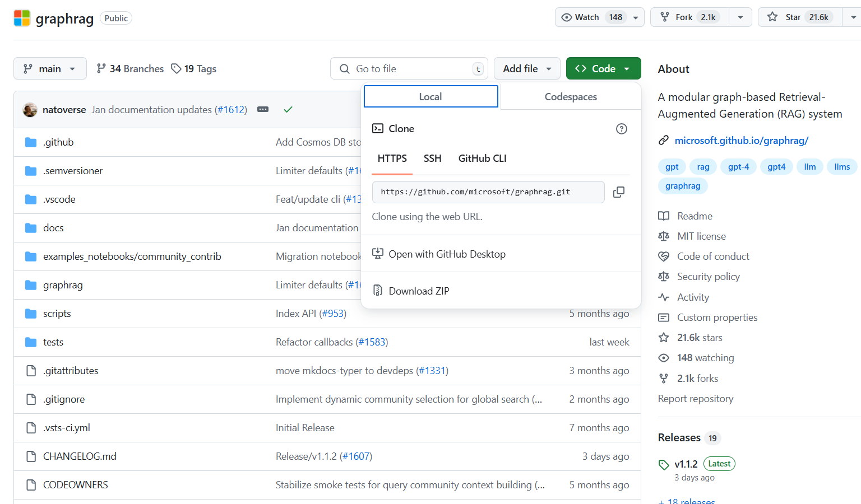Expand the Add file dropdown
Image resolution: width=861 pixels, height=504 pixels.
click(527, 68)
